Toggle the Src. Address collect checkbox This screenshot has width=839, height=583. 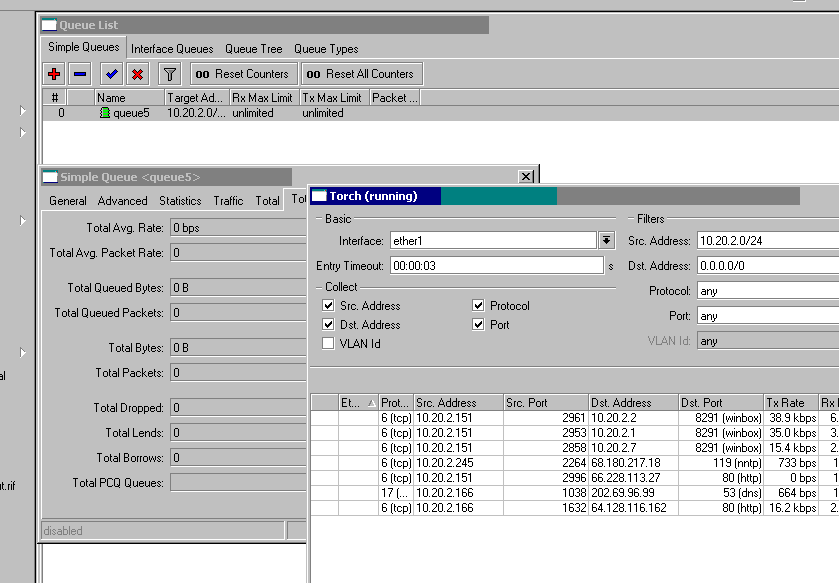[x=328, y=305]
